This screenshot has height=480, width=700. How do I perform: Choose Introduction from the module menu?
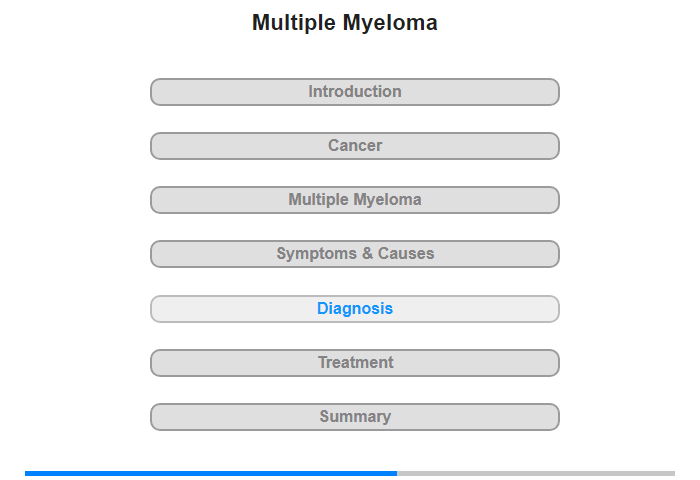tap(355, 92)
